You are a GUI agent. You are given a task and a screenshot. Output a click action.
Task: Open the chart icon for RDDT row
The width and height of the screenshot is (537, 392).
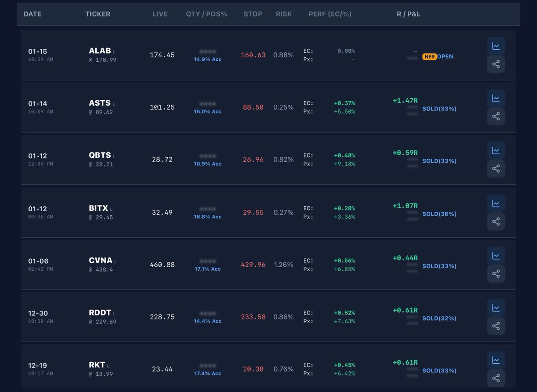pyautogui.click(x=496, y=308)
